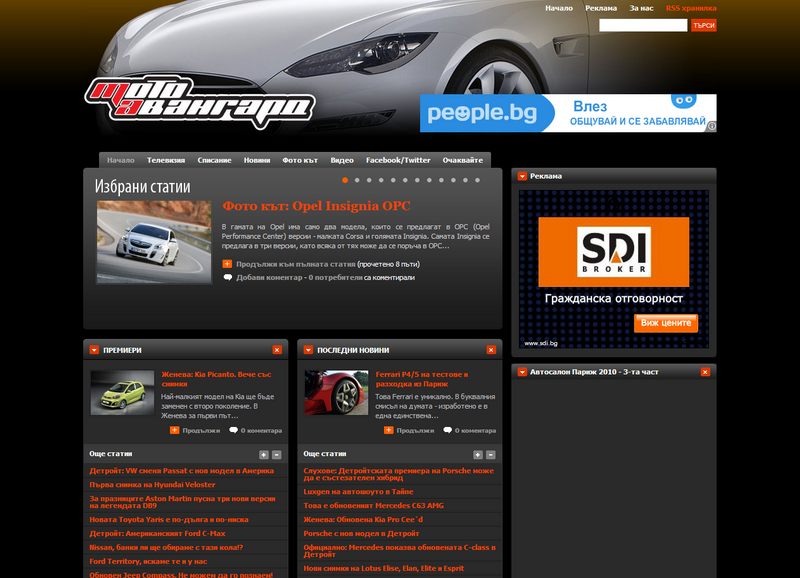Click the comment bubble under the Ferrari P4/5 article
Image resolution: width=800 pixels, height=578 pixels.
click(x=447, y=430)
